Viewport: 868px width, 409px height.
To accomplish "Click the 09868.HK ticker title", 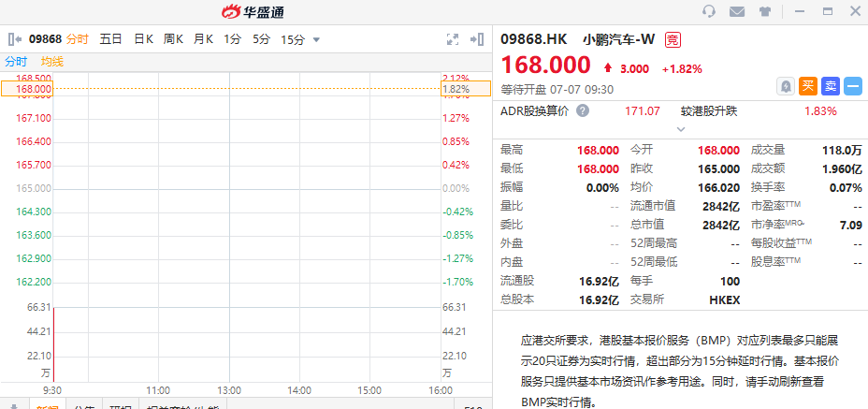I will [x=534, y=39].
